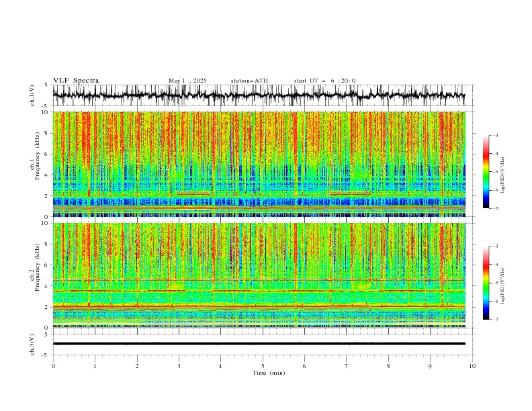
Task: Click the ch.1 voltage waveform trace
Action: (x=259, y=95)
